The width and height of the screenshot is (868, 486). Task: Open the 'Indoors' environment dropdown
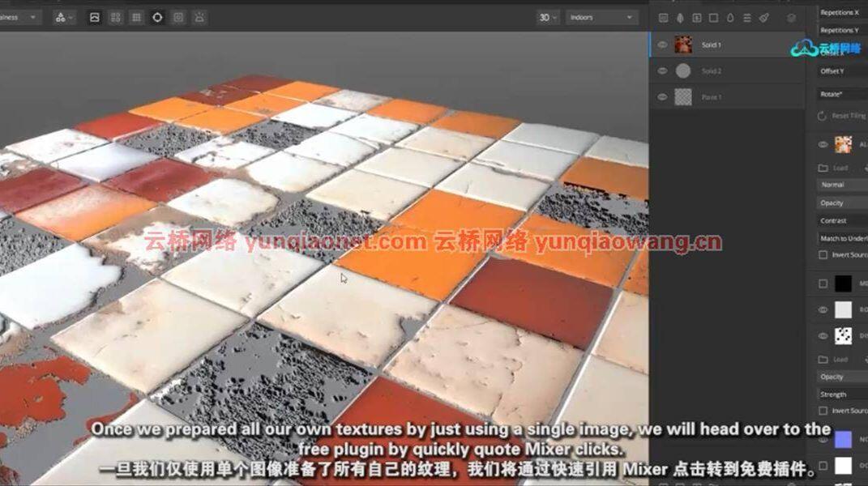tap(601, 17)
